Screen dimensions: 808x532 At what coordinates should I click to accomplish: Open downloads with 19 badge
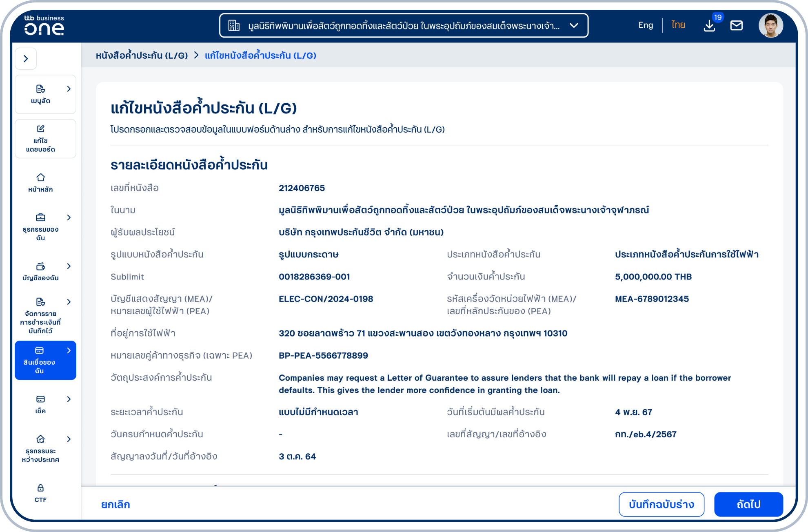point(710,26)
